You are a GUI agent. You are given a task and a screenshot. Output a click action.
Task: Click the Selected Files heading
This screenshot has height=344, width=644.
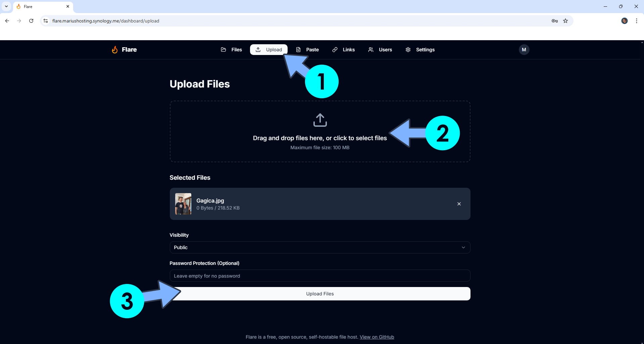coord(190,178)
